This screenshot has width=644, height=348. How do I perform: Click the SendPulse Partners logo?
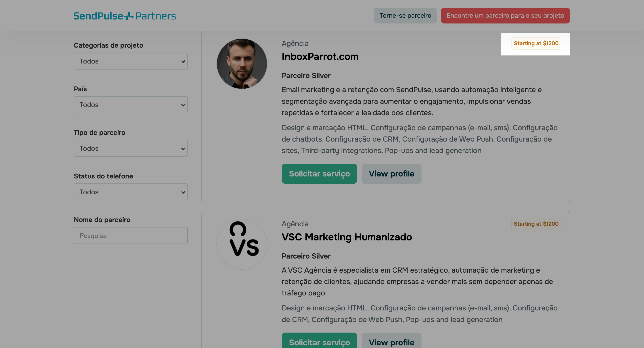125,15
